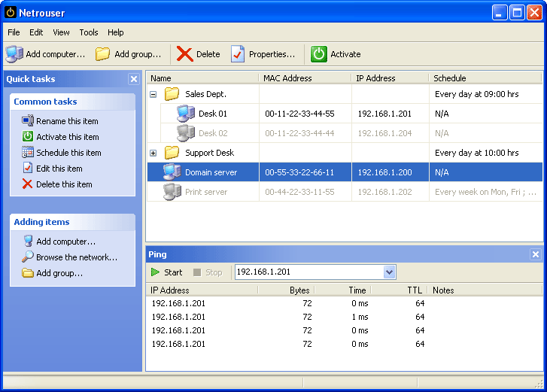
Task: Click the TTL column header in Ping
Action: (x=400, y=290)
